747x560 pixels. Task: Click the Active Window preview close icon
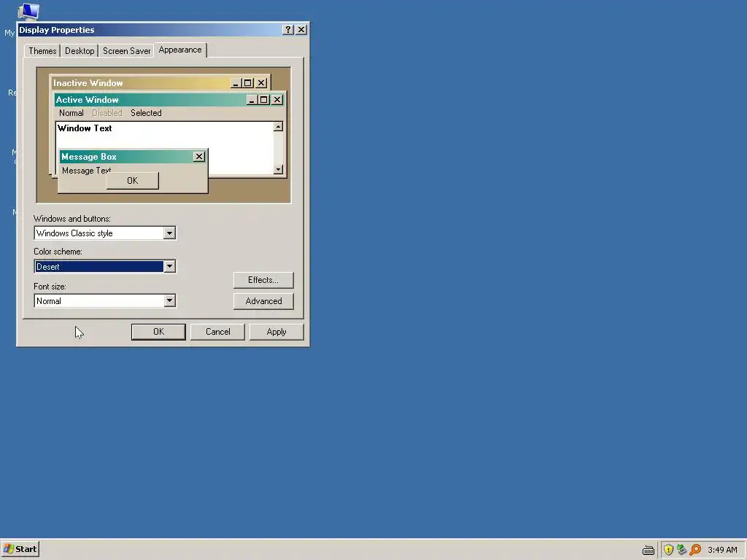[276, 99]
